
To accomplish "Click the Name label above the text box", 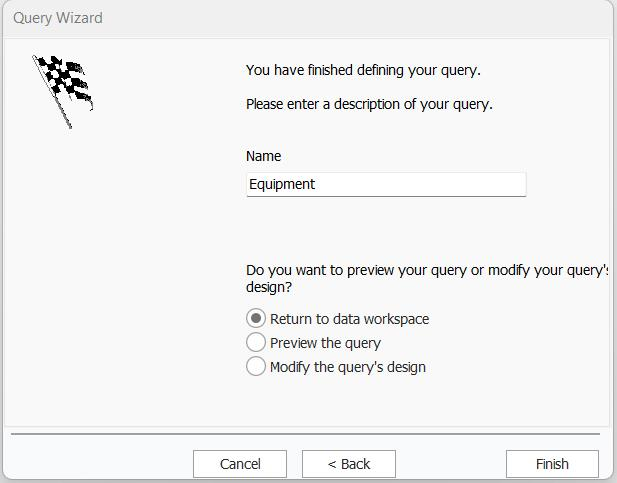I will 263,156.
